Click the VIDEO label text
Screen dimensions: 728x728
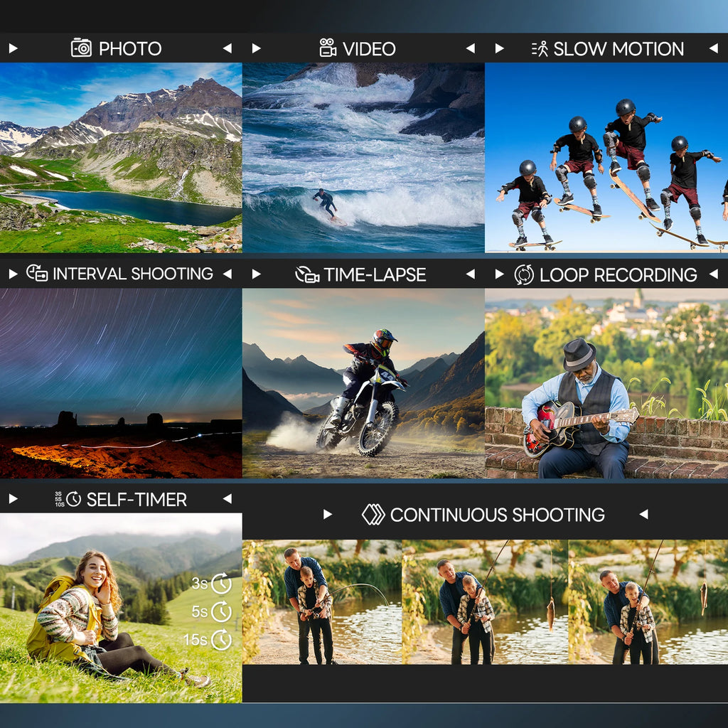(369, 48)
